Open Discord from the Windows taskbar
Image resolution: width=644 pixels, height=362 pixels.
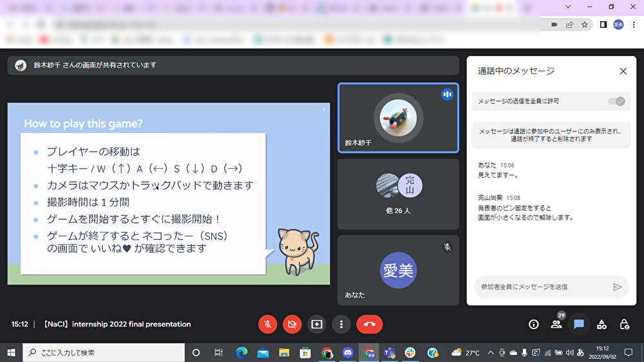pos(348,352)
